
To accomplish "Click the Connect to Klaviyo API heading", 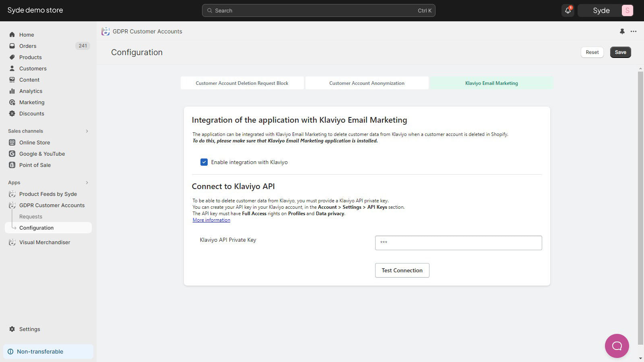I will click(233, 186).
